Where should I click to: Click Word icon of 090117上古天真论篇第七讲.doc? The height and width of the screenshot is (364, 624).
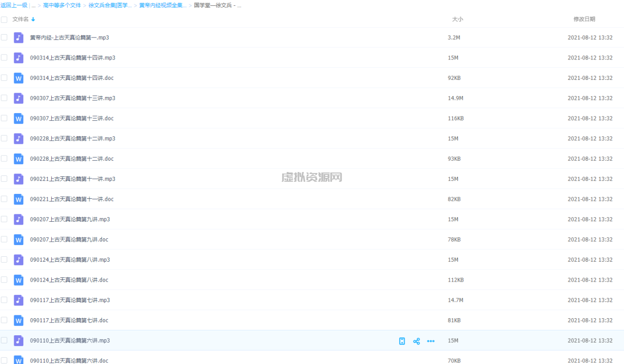coord(19,321)
